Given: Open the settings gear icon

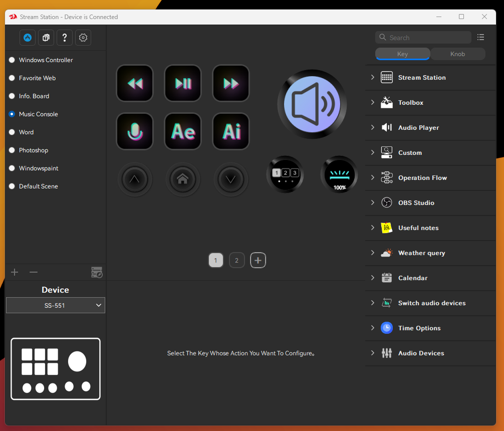Looking at the screenshot, I should pos(83,38).
